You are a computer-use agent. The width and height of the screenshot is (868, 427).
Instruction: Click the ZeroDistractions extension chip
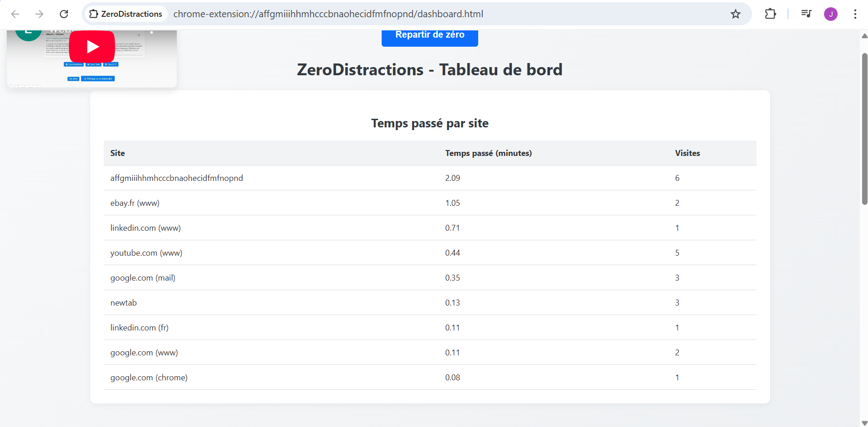tap(126, 14)
